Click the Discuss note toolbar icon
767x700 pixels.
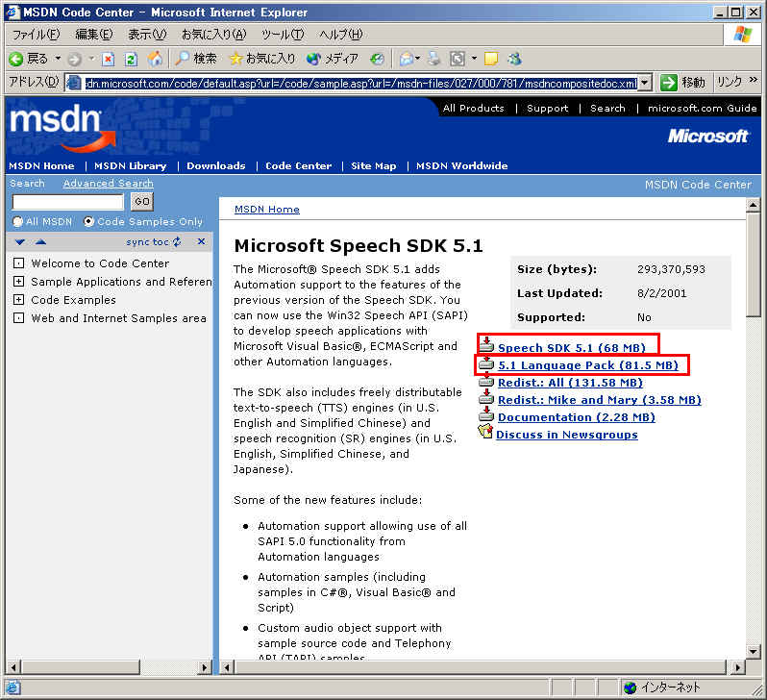490,60
